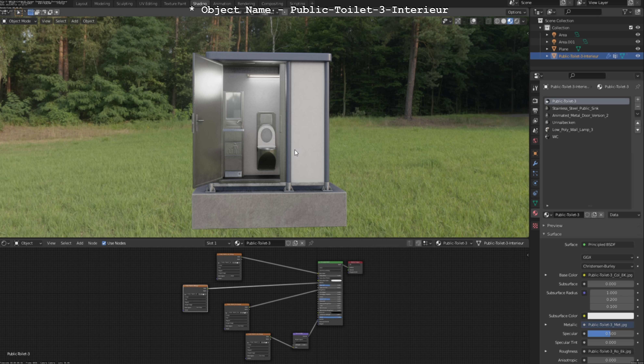The width and height of the screenshot is (644, 364).
Task: Open the Modifier properties wrench tab
Action: [x=535, y=163]
